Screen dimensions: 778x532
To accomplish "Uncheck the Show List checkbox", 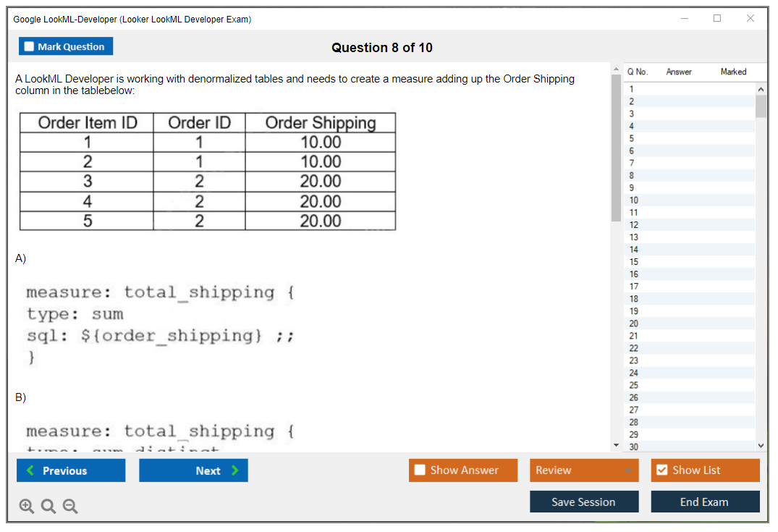I will coord(661,470).
